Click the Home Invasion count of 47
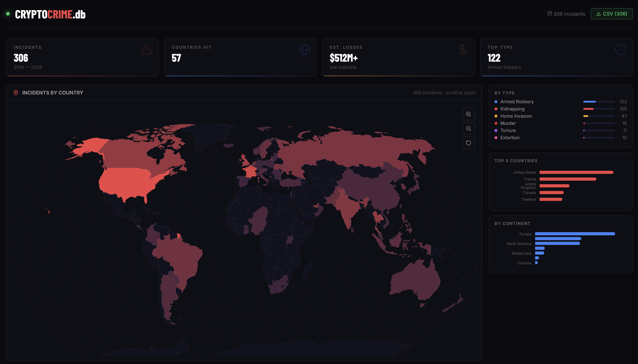The image size is (638, 364). [x=624, y=116]
